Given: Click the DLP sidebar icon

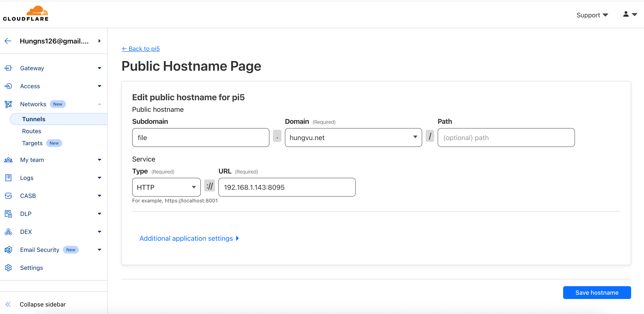Looking at the screenshot, I should 8,214.
